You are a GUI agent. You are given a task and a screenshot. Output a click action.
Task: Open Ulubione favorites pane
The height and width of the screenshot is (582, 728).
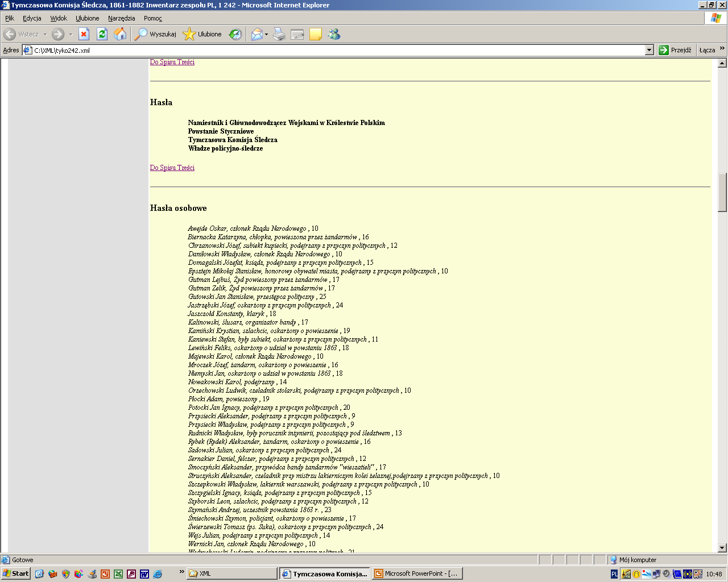click(202, 34)
